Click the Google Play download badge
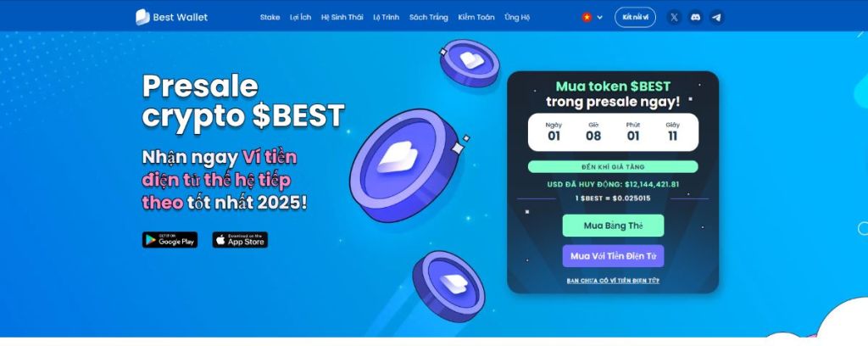Screen dimensions: 868x346 point(170,240)
